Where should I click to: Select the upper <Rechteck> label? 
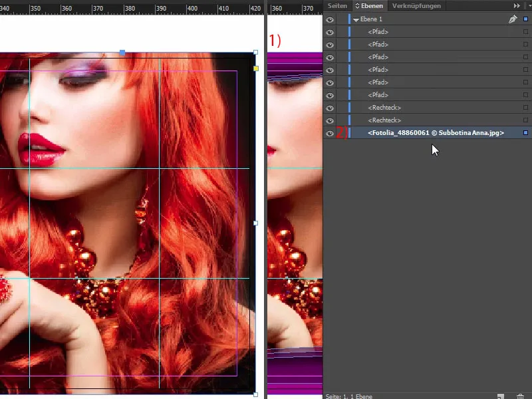384,107
